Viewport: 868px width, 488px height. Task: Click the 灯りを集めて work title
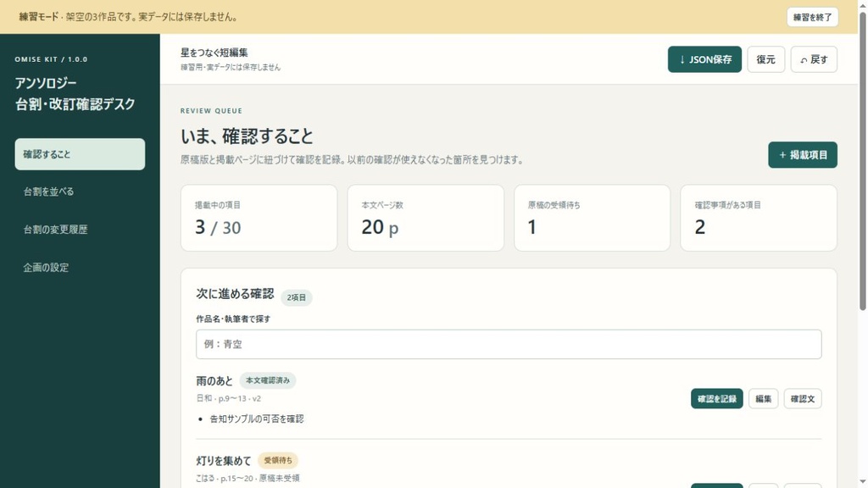(224, 460)
